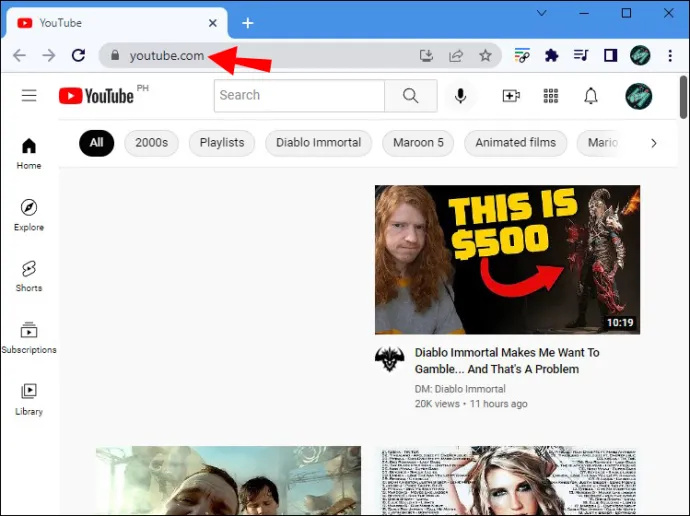Go back using browser back arrow
This screenshot has width=690, height=516.
[19, 55]
